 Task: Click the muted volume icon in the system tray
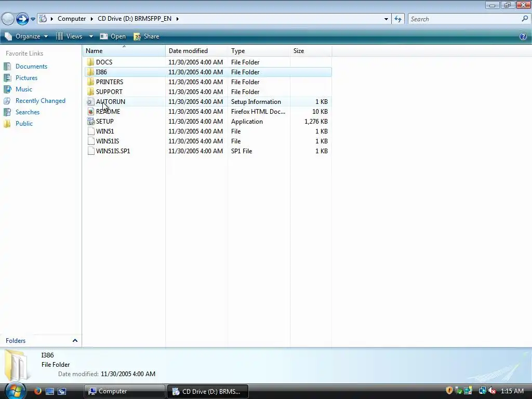click(491, 391)
